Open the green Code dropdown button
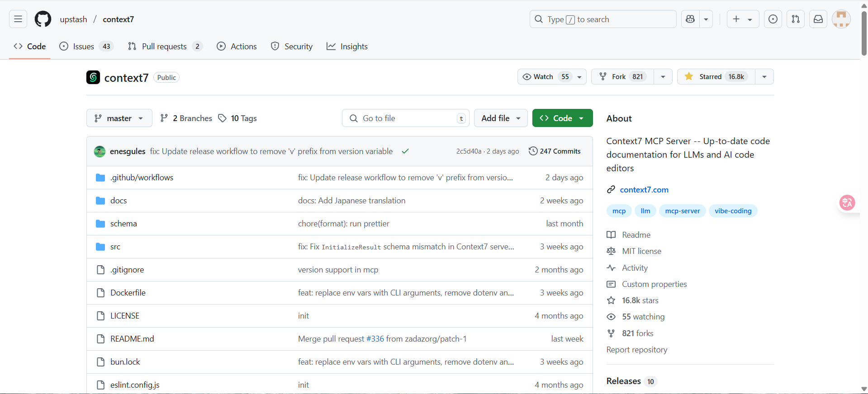The height and width of the screenshot is (394, 868). [563, 118]
